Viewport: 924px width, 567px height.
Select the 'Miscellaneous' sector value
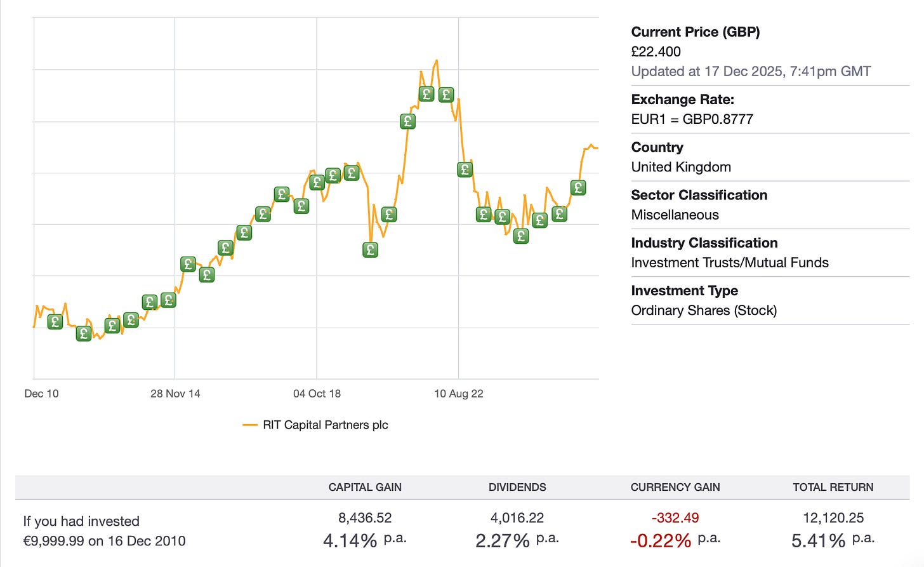coord(675,215)
